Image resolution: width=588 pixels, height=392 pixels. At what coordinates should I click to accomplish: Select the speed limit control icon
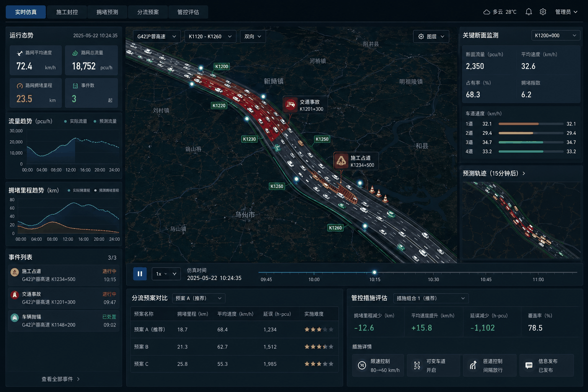(x=362, y=365)
